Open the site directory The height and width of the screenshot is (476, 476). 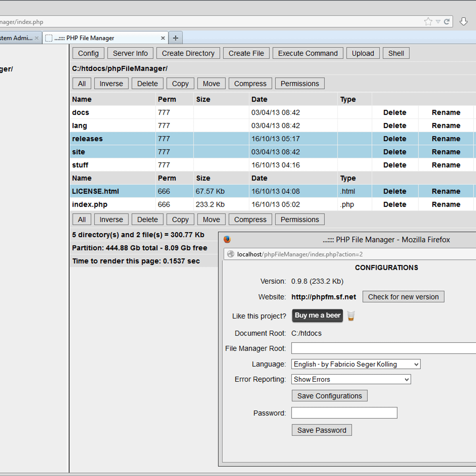pos(79,152)
